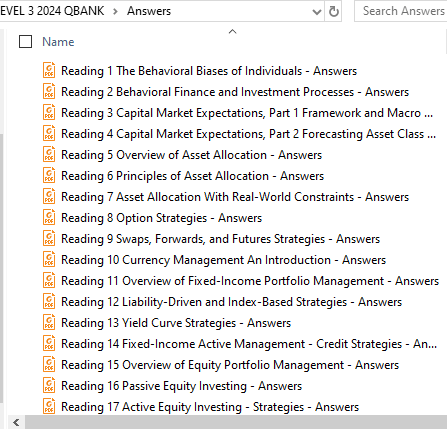Open the address bar history dropdown arrow
The image size is (447, 429).
(x=316, y=12)
